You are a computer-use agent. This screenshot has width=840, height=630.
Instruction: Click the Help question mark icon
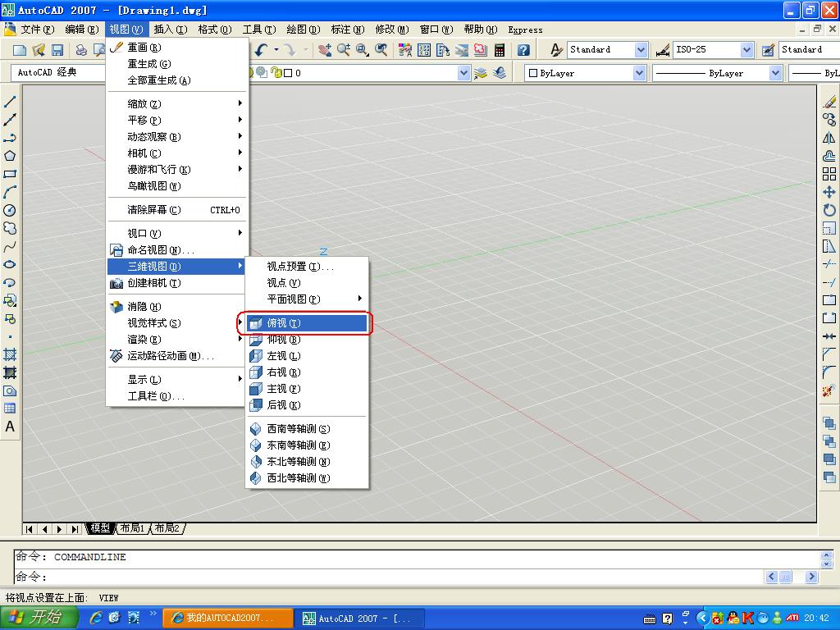pos(523,50)
